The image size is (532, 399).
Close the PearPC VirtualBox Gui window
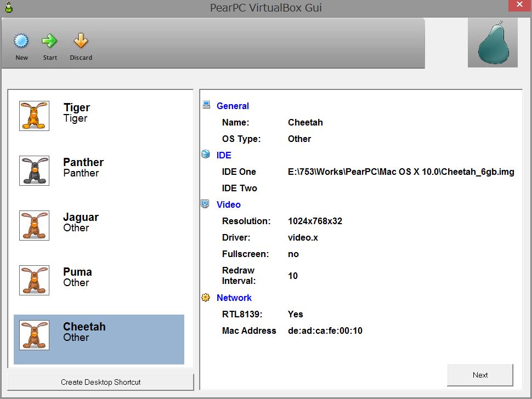pos(519,5)
